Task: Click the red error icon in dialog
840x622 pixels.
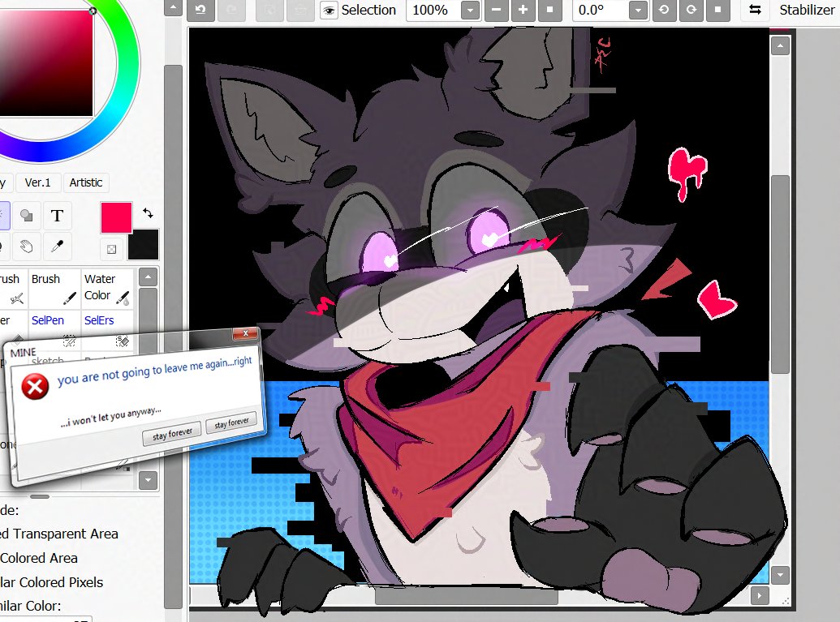Action: 36,387
